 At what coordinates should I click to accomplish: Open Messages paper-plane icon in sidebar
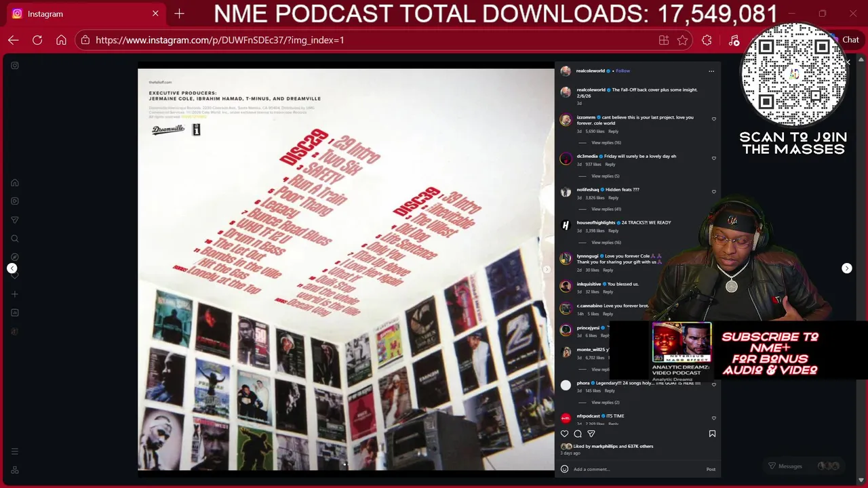pos(14,220)
